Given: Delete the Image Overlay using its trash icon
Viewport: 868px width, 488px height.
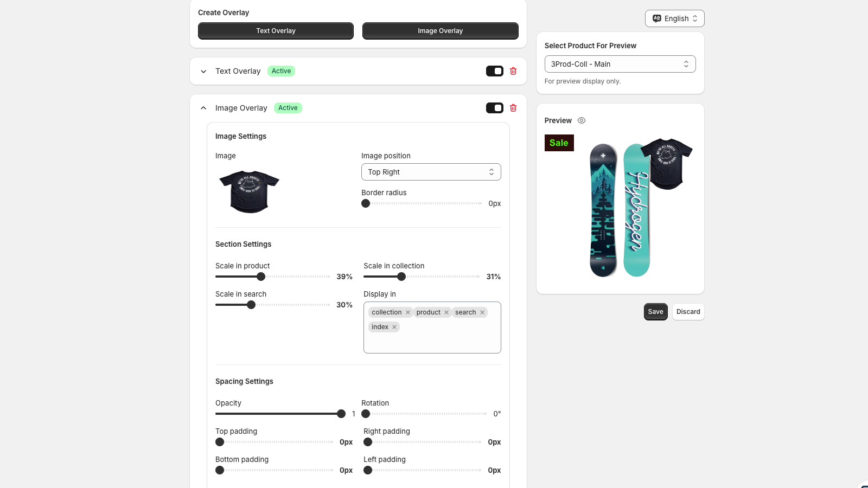Looking at the screenshot, I should pos(513,108).
